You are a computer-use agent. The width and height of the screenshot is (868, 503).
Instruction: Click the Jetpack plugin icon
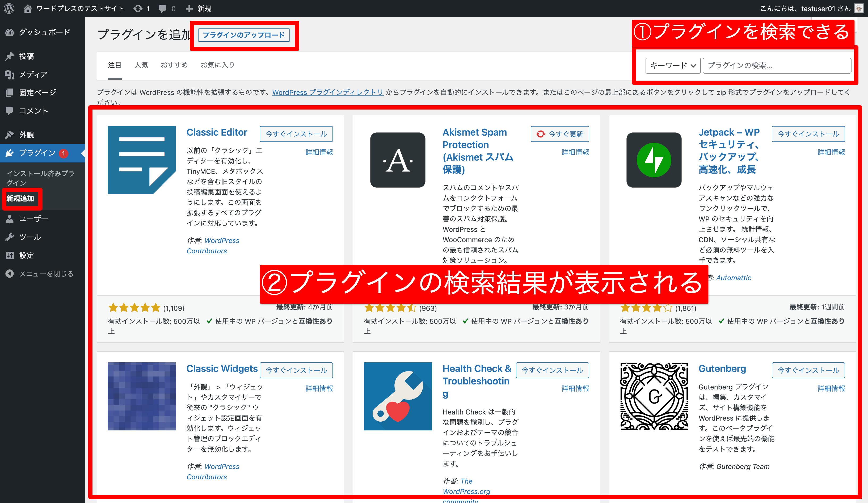654,160
